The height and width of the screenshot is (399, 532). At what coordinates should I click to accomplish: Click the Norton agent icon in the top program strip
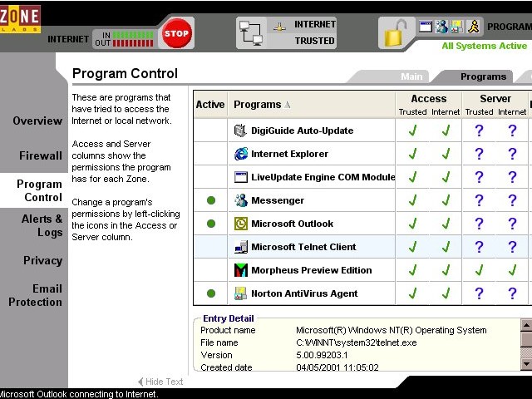[457, 27]
